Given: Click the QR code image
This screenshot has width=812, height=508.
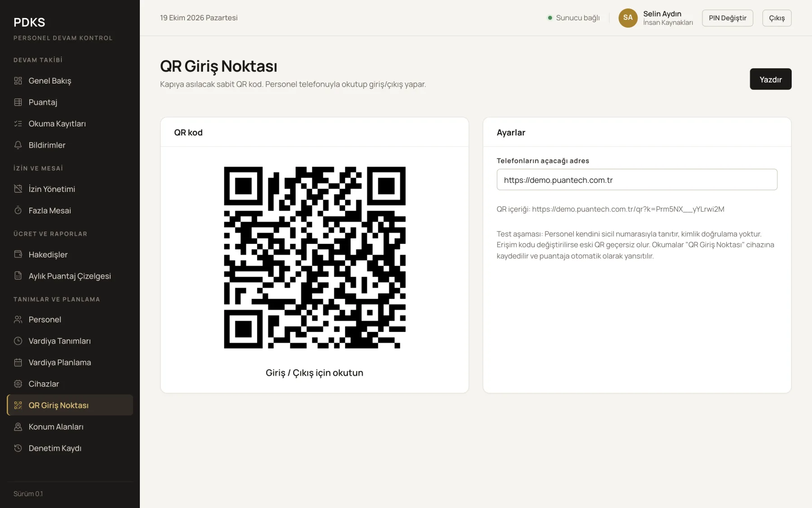Looking at the screenshot, I should click(314, 257).
